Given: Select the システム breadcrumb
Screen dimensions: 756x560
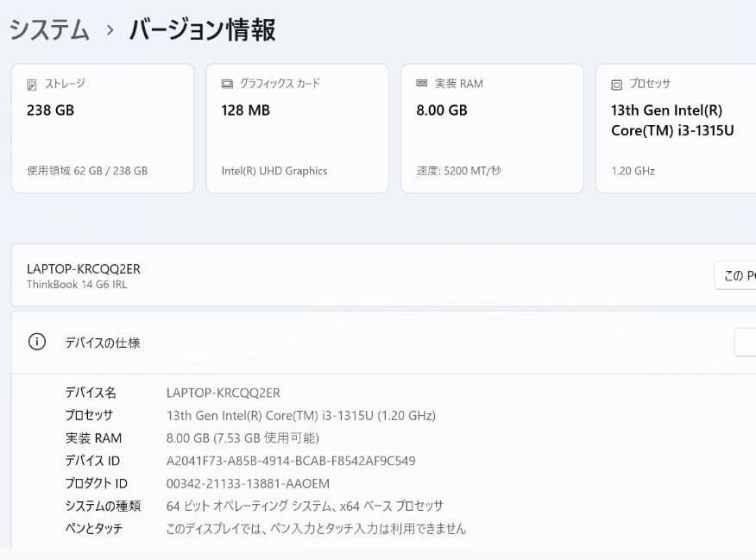Looking at the screenshot, I should coord(47,28).
